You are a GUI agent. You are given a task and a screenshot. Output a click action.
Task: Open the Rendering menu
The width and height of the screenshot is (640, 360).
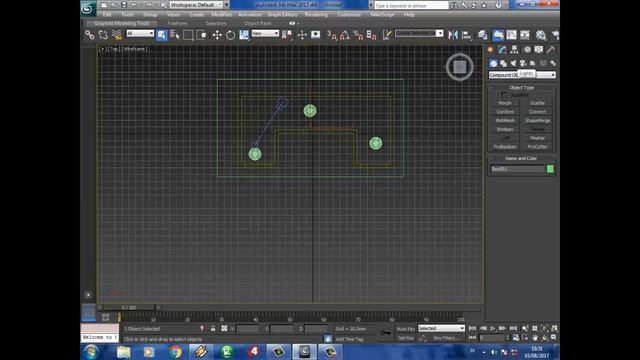(x=316, y=14)
